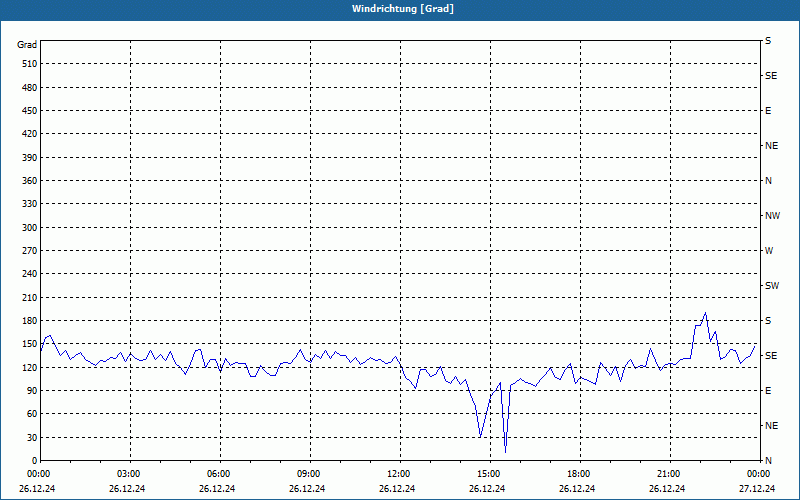Screen dimensions: 800x500
Task: Click the 03:00 time label
Action: coord(131,474)
